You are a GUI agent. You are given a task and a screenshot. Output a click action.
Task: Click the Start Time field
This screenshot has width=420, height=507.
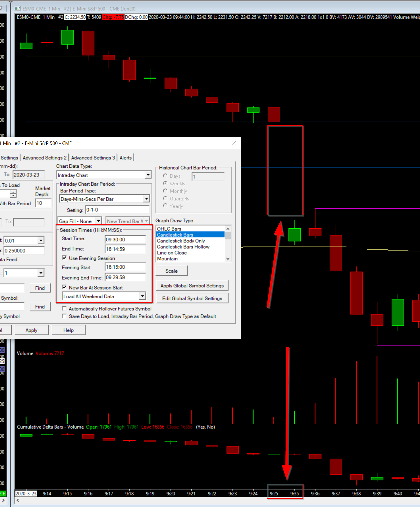[x=125, y=239]
